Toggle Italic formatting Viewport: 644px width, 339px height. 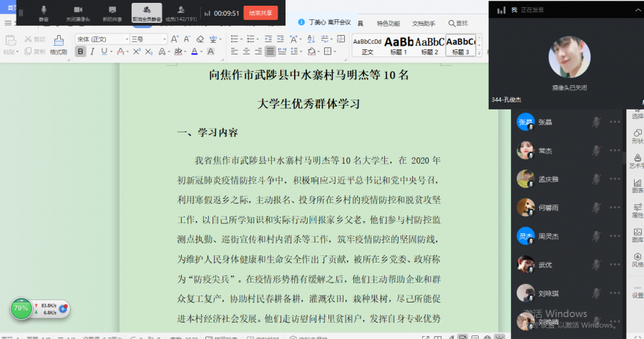92,51
